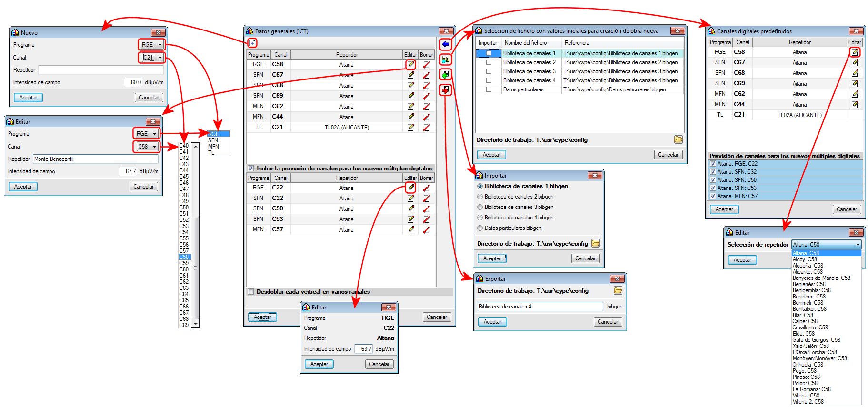Open folder icon in Exportar dialog
Screen dimensions: 868x407
click(x=618, y=290)
